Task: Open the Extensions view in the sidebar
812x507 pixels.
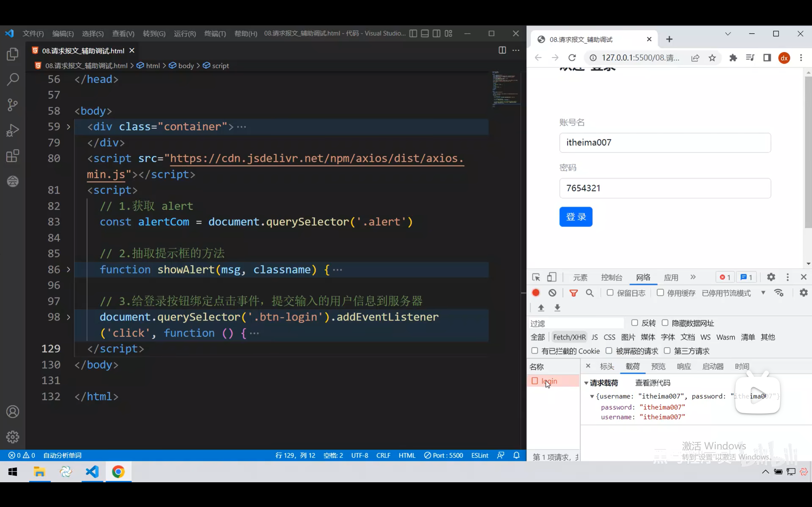Action: [x=13, y=156]
